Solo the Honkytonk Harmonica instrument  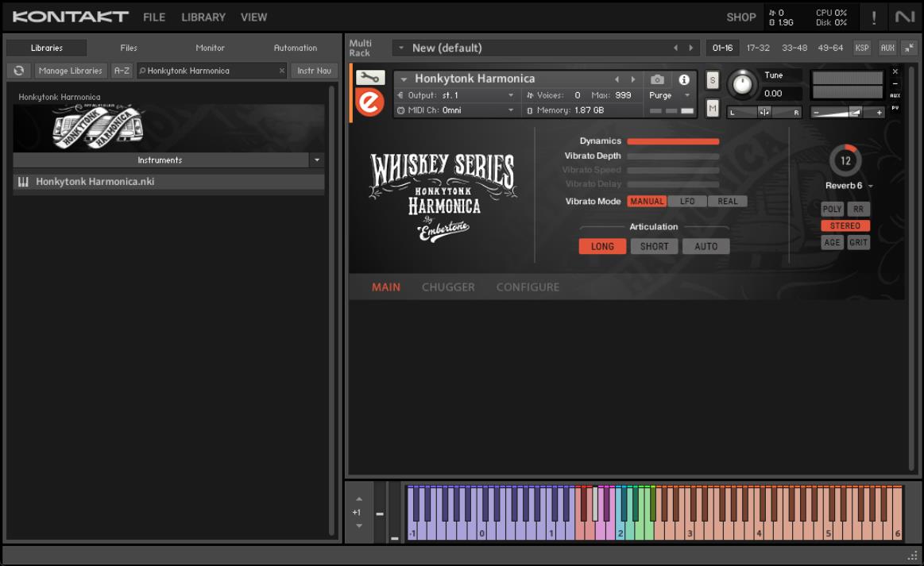click(712, 80)
